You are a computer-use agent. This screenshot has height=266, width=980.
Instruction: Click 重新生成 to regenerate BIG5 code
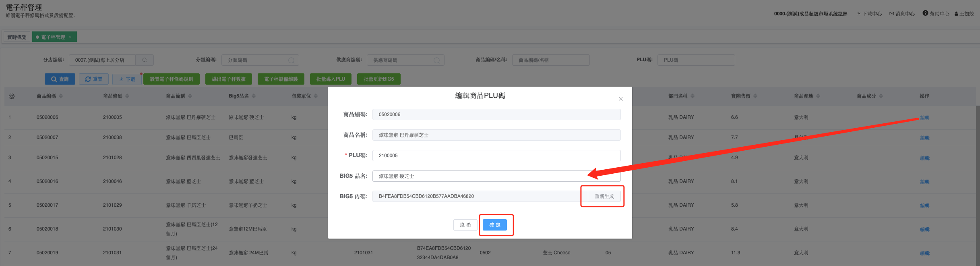click(x=604, y=196)
